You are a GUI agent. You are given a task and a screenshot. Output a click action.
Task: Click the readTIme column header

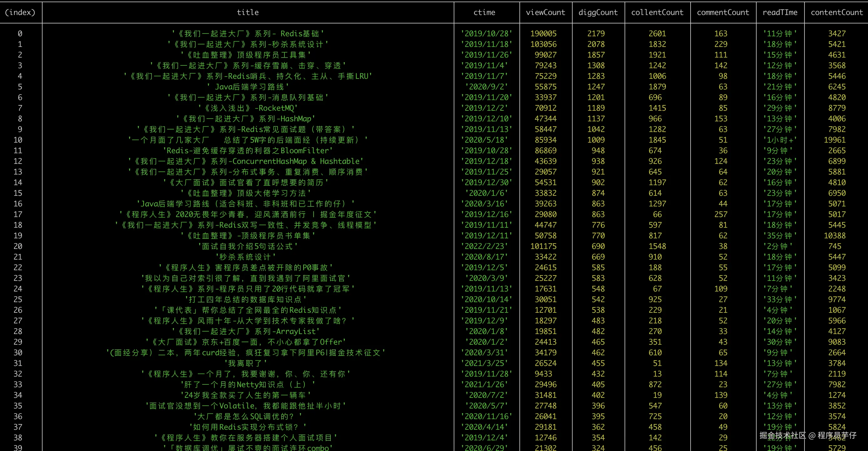tap(780, 13)
